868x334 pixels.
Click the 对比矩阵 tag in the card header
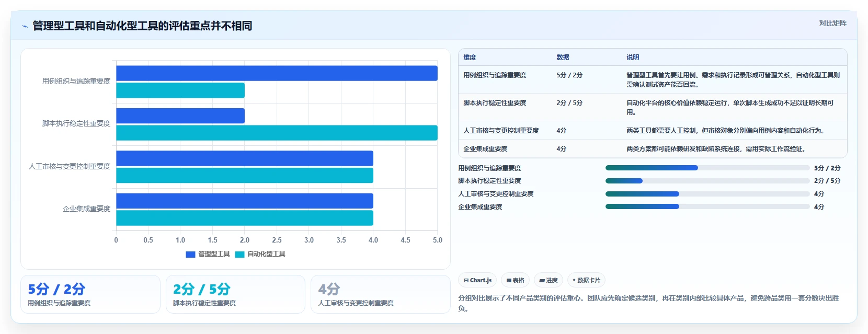pyautogui.click(x=832, y=23)
